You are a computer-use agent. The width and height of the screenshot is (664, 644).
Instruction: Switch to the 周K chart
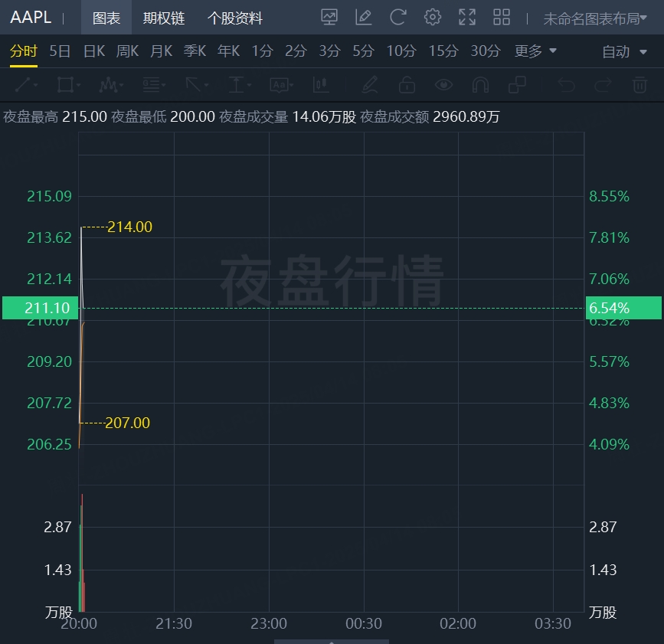click(x=127, y=51)
